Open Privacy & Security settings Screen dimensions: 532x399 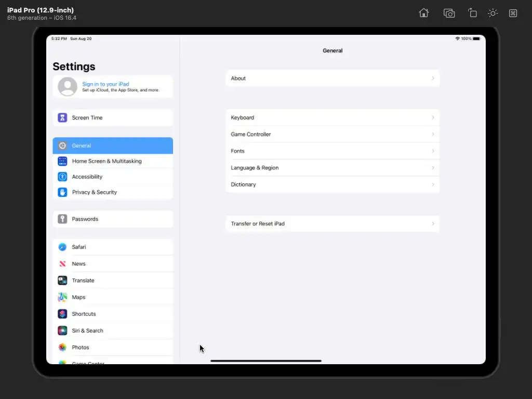click(113, 192)
